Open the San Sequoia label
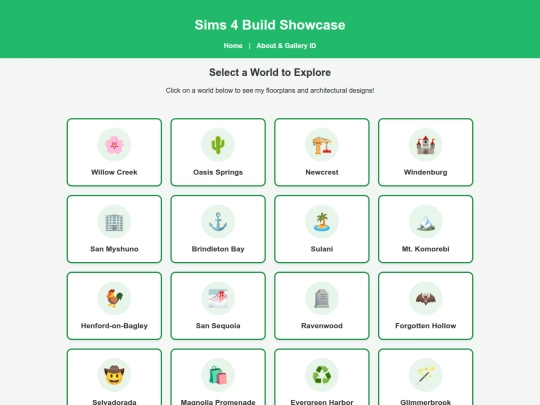 218,326
